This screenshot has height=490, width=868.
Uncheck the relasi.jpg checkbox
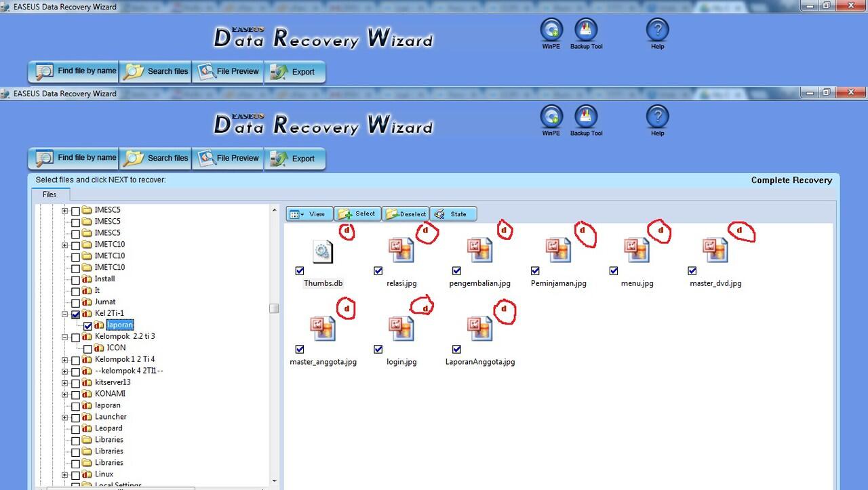(378, 271)
